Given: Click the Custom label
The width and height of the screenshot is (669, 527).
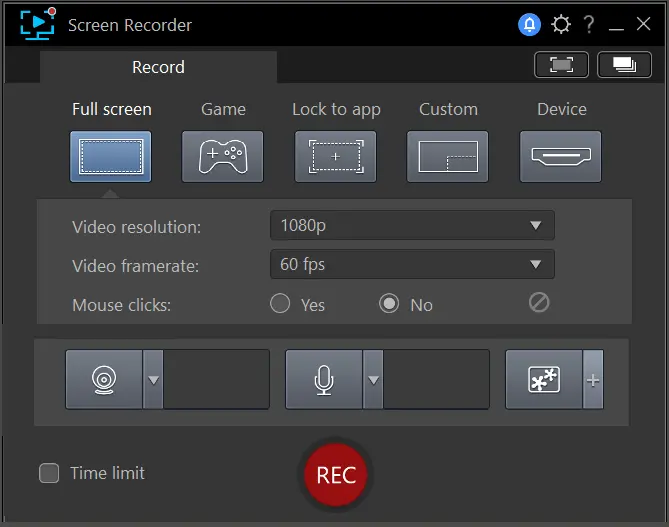Looking at the screenshot, I should [448, 109].
